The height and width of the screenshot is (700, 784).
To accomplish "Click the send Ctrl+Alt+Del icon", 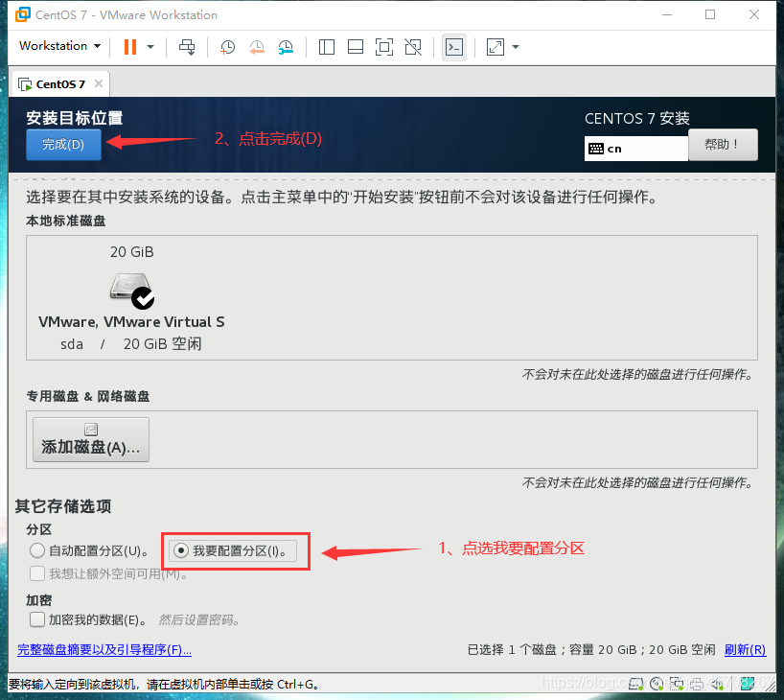I will click(x=187, y=47).
